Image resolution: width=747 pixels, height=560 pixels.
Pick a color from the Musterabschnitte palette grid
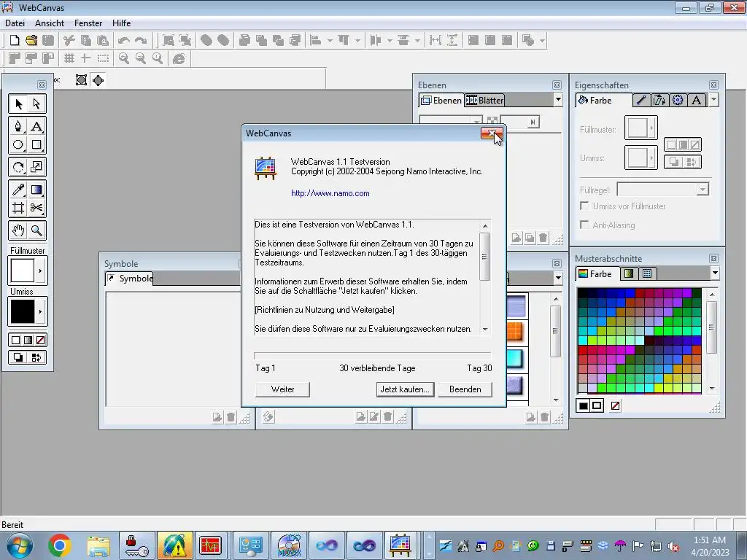639,341
